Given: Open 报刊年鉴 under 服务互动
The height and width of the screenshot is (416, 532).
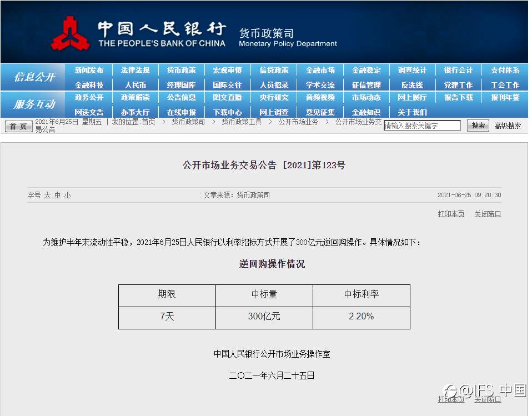Looking at the screenshot, I should click(505, 97).
